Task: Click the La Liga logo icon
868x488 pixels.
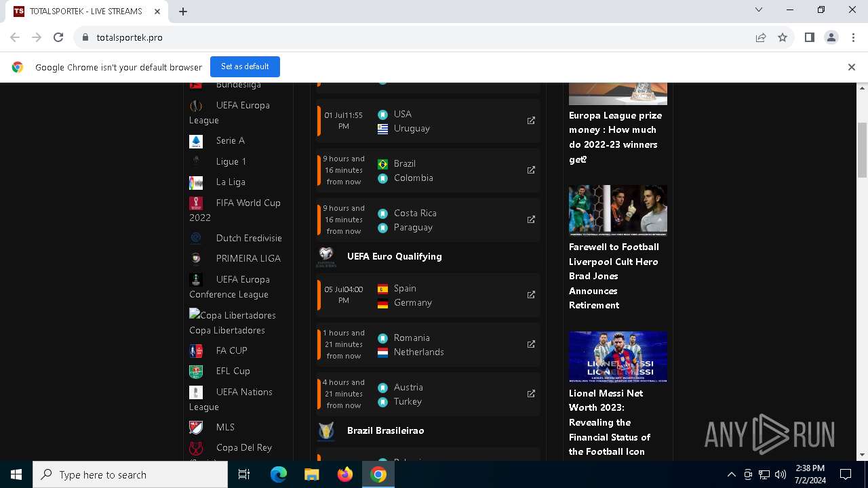Action: tap(196, 182)
